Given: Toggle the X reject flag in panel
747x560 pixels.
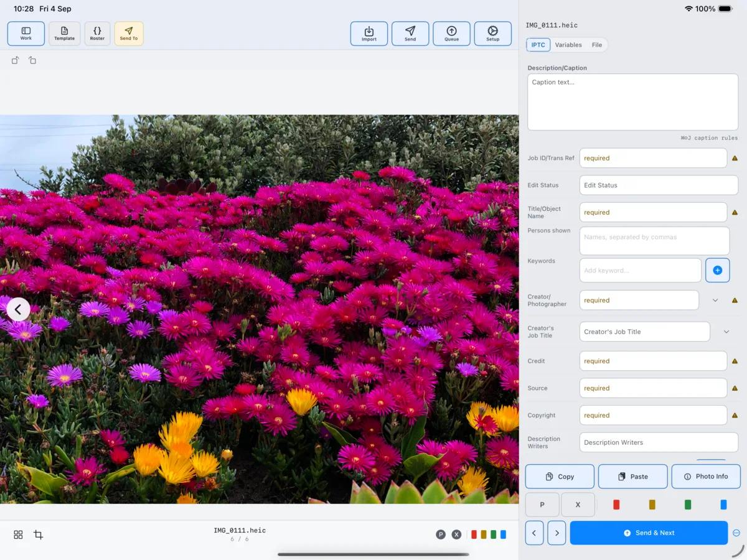Looking at the screenshot, I should [578, 505].
